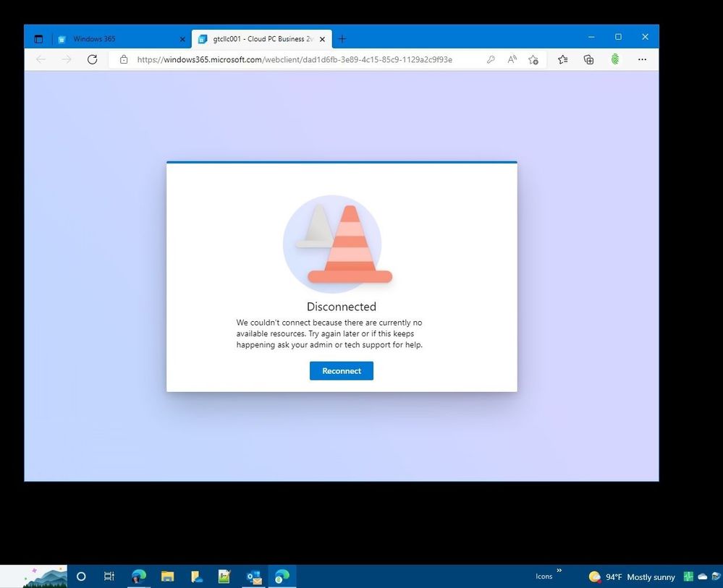
Task: Open Edge Settings and more menu
Action: tap(643, 60)
